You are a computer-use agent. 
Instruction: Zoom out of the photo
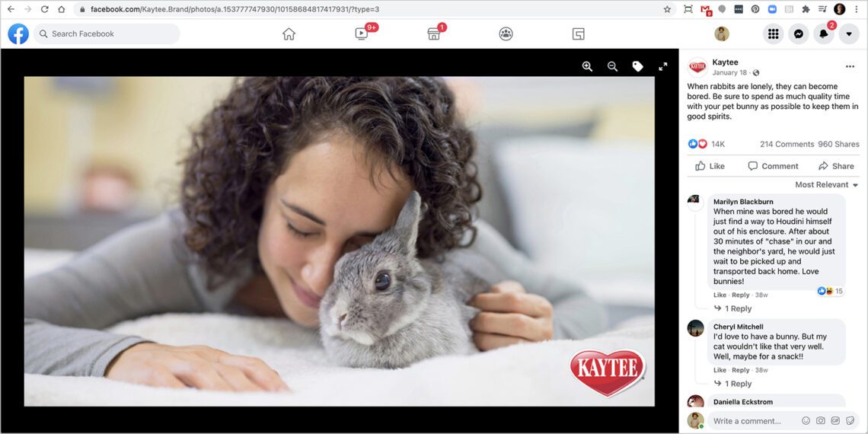612,66
